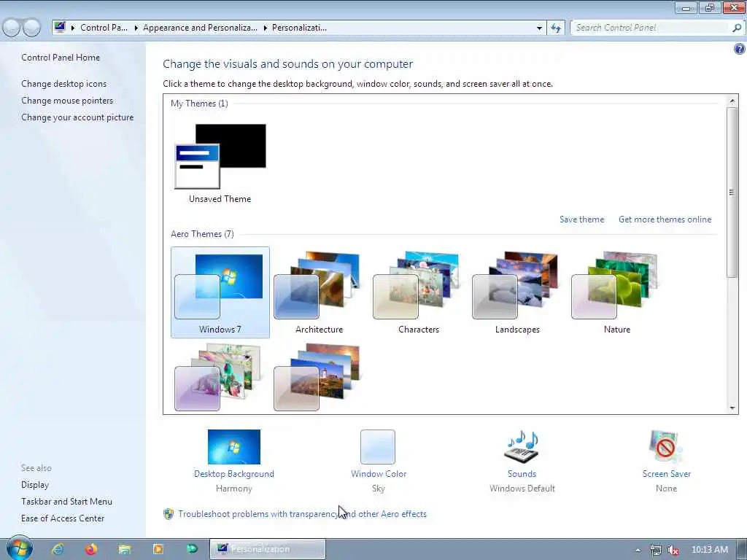Open Change desktop icons
The height and width of the screenshot is (560, 747).
(x=64, y=84)
